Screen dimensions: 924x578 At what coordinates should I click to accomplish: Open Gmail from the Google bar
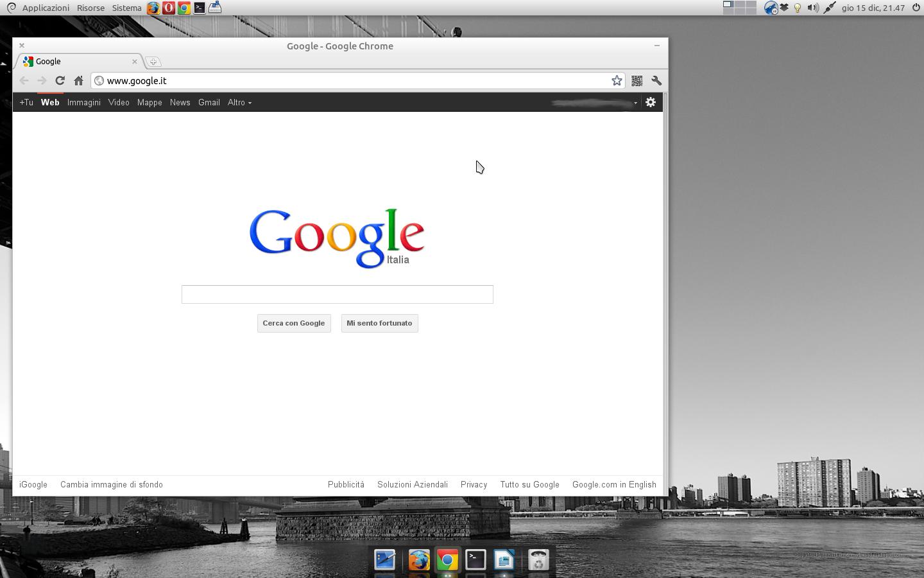click(209, 103)
